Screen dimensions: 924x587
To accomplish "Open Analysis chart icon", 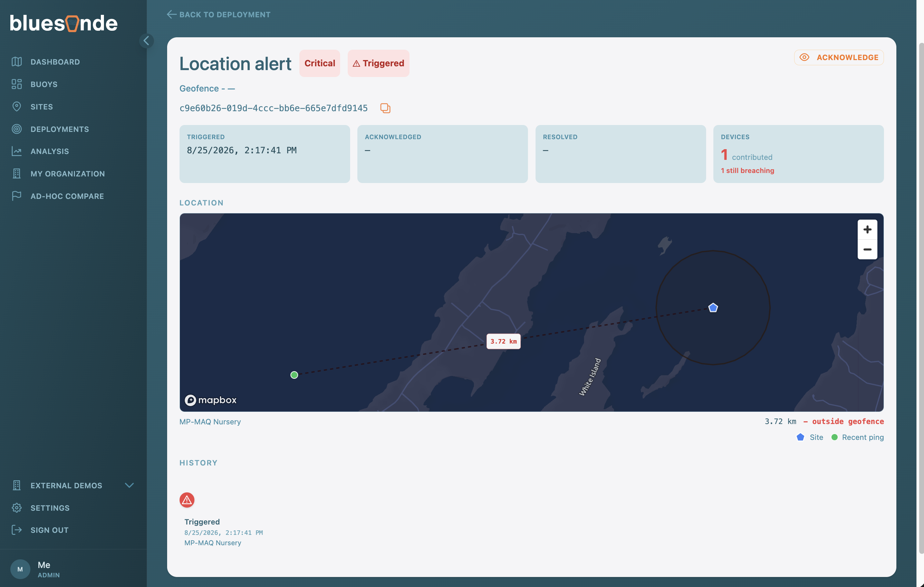I will 17,151.
